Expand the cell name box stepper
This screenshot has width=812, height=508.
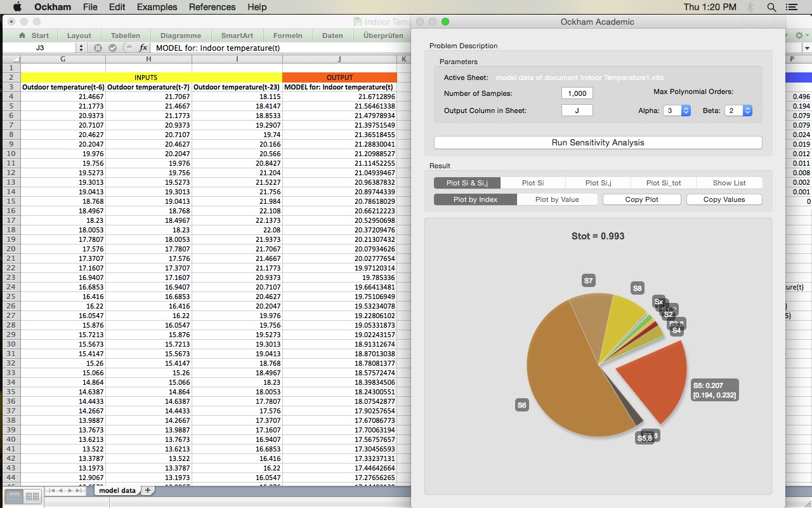point(81,48)
